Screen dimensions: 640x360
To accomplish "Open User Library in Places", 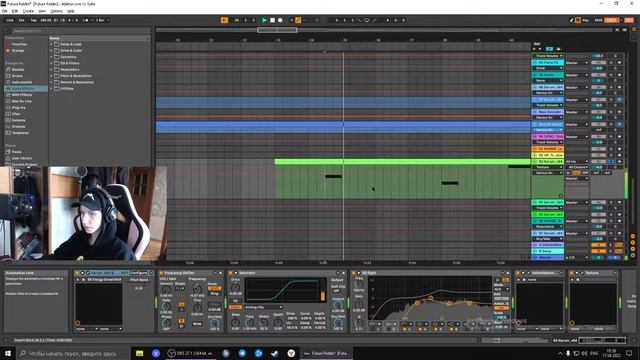I will pyautogui.click(x=21, y=158).
